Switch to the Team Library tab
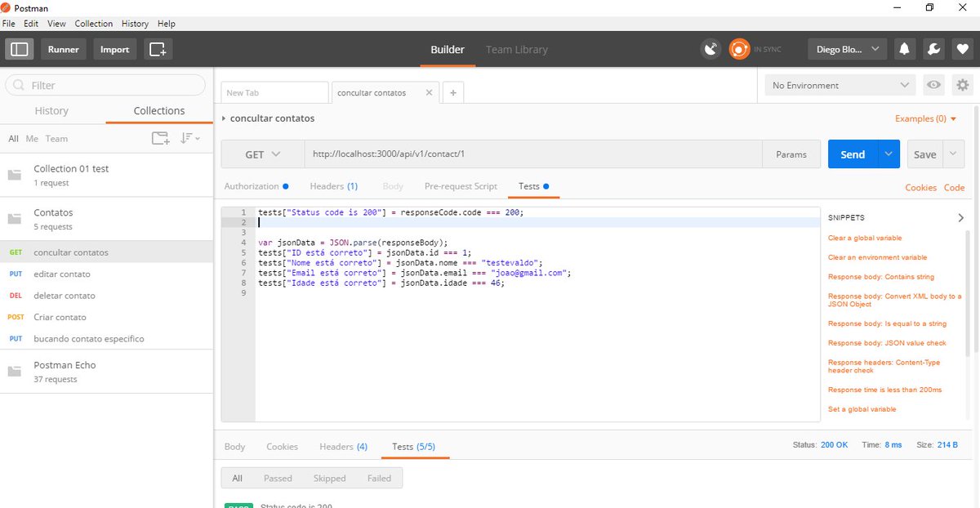The image size is (980, 508). (517, 49)
